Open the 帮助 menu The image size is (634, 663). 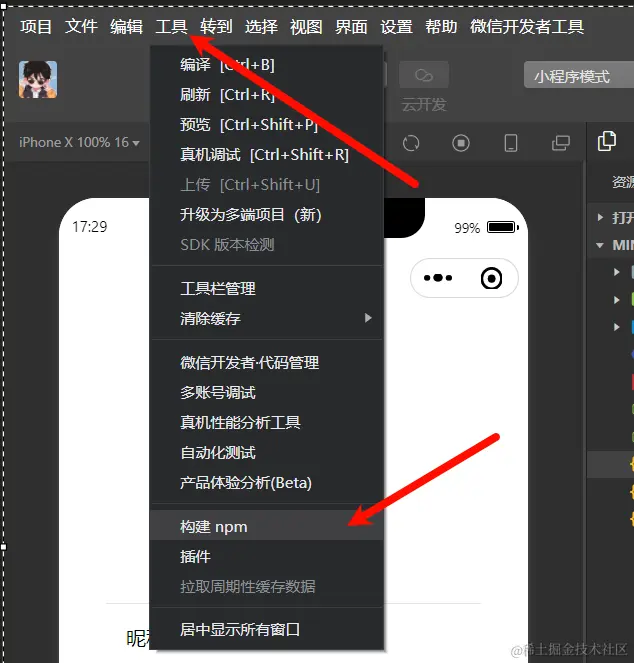[x=441, y=27]
